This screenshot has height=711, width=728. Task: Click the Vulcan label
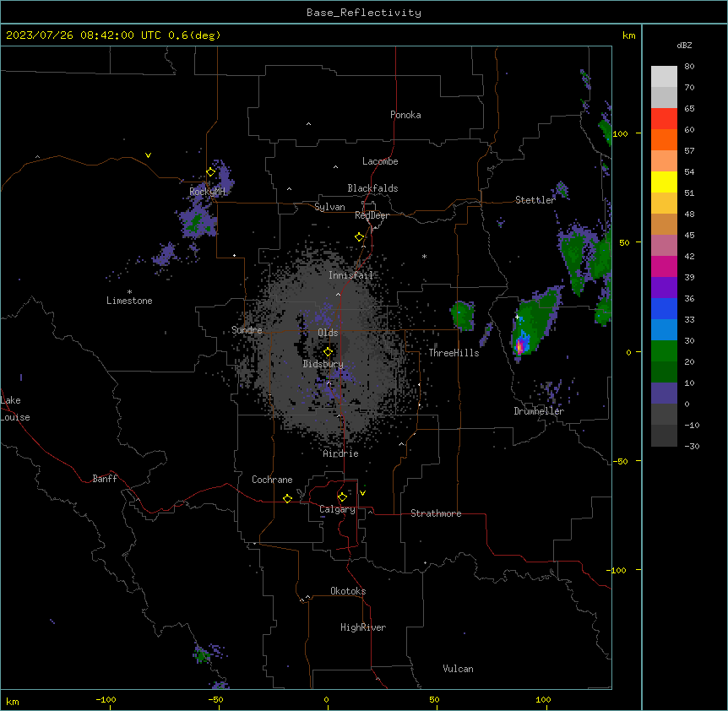click(x=458, y=669)
